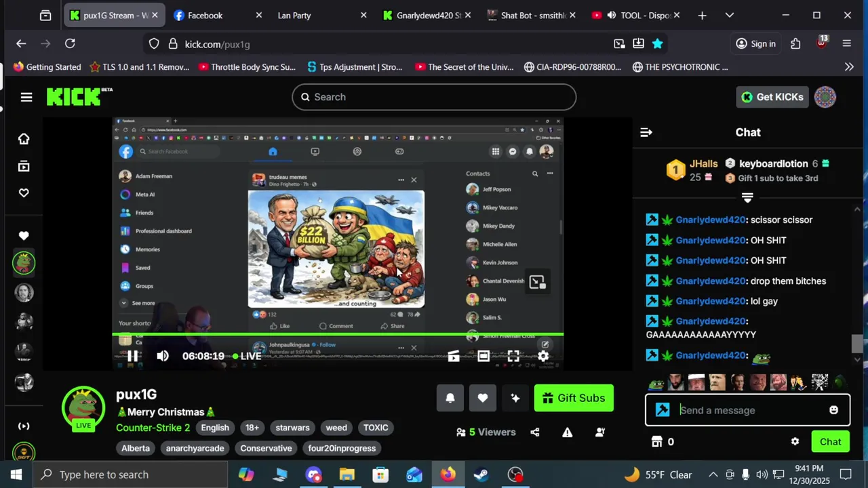The width and height of the screenshot is (868, 488).
Task: Report the stream with warning icon
Action: click(x=568, y=432)
